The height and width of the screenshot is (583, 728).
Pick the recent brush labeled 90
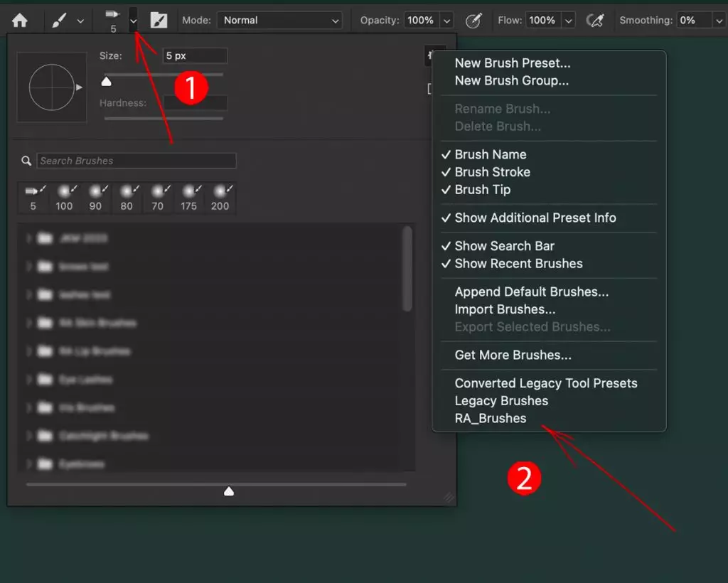96,198
